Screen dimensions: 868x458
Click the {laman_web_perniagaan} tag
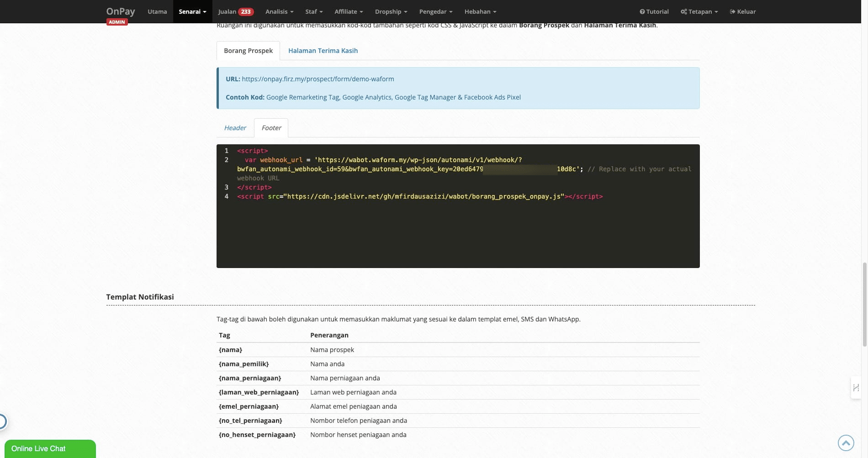(259, 392)
